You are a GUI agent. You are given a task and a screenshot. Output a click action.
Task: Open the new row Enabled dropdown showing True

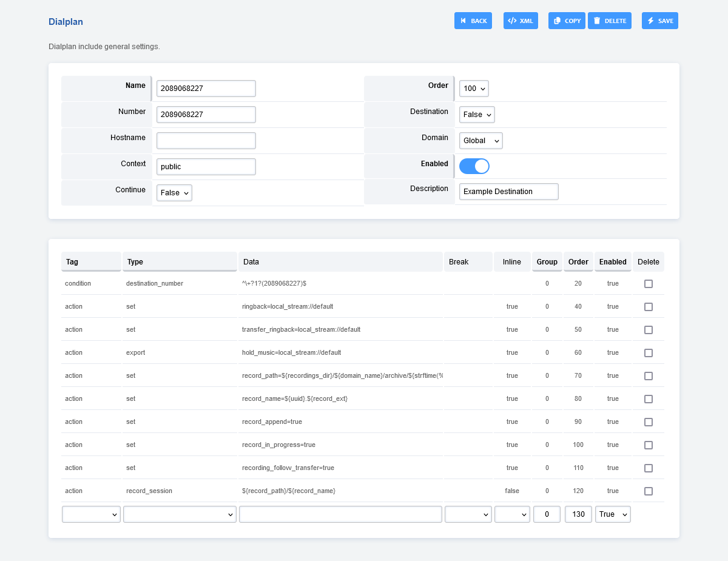click(613, 514)
